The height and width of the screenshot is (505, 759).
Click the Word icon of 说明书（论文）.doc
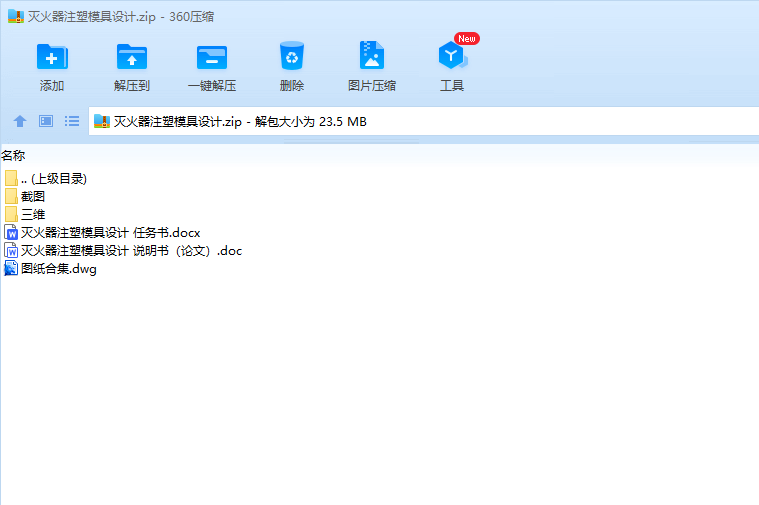click(x=11, y=251)
